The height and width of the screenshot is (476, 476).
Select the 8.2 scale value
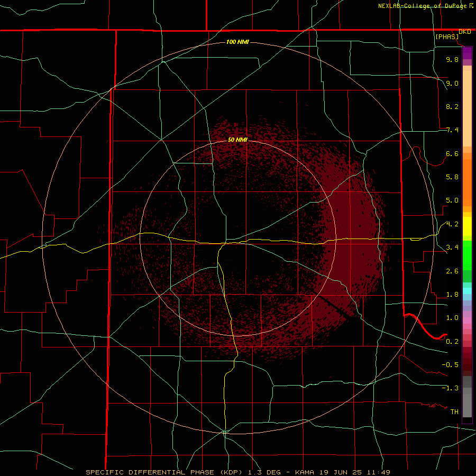click(x=452, y=106)
